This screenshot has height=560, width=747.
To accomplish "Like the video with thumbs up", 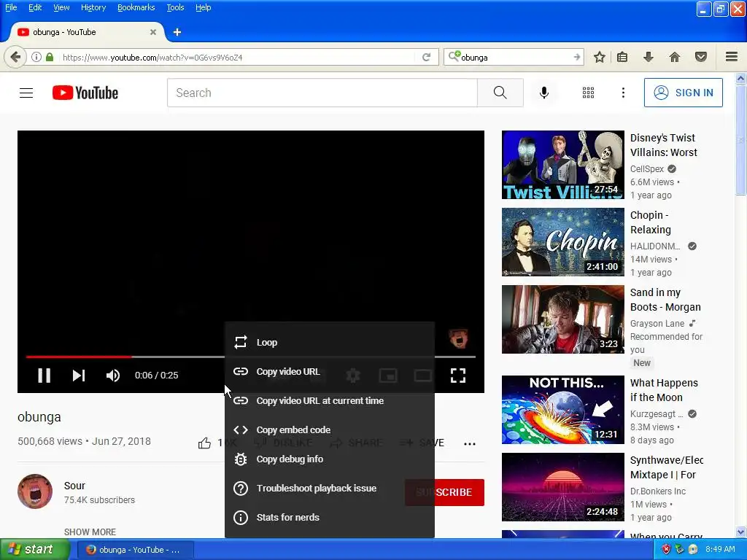I will click(x=204, y=443).
